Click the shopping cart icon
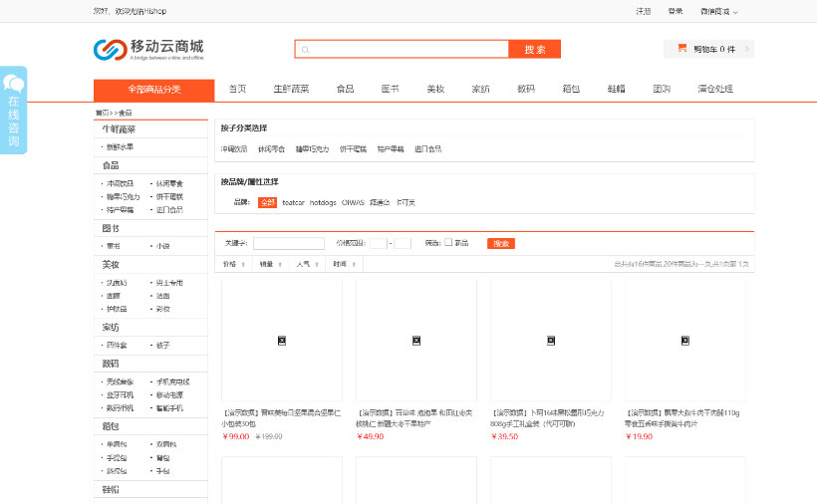 [682, 48]
